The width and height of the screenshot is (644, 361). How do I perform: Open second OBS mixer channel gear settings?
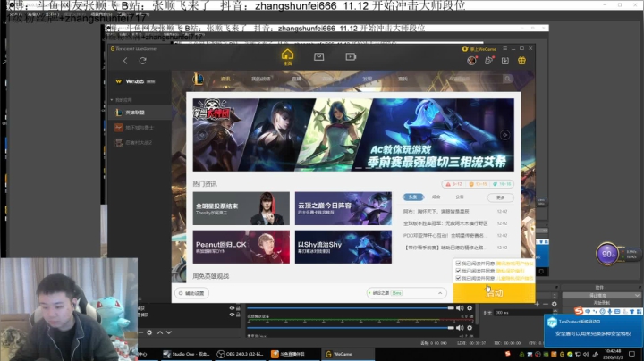470,328
